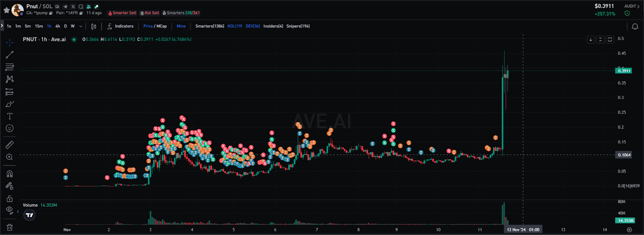
Task: Select the 5m timeframe
Action: click(x=28, y=26)
